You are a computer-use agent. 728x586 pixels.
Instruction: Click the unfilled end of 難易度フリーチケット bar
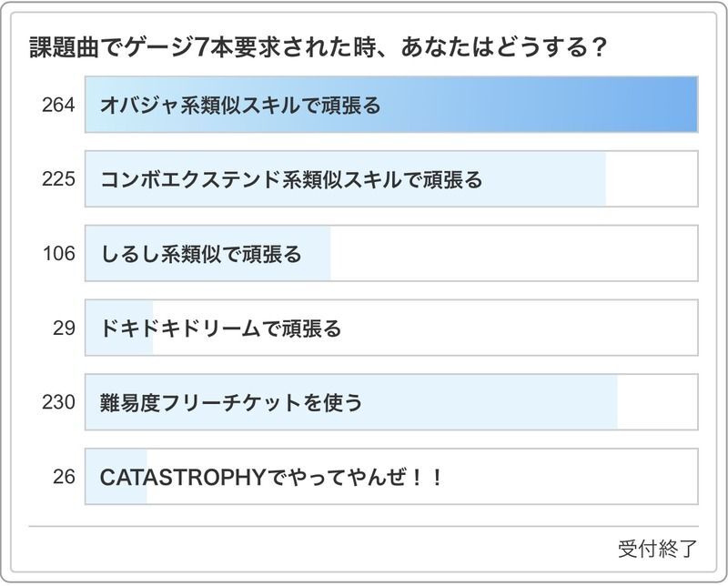(x=657, y=402)
